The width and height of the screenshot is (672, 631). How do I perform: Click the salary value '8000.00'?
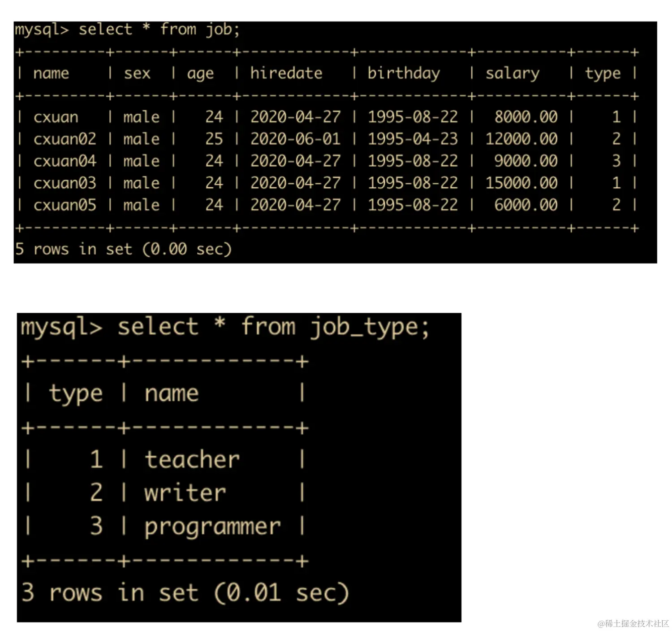(526, 117)
